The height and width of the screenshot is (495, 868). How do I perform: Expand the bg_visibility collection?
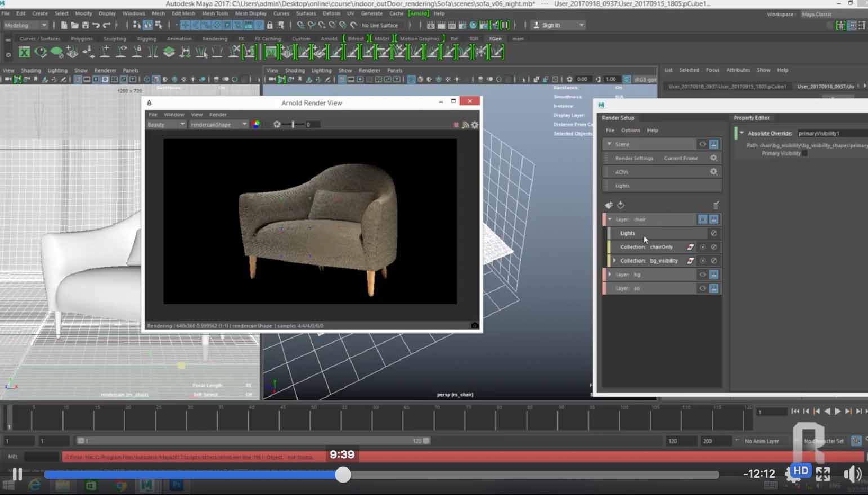(614, 260)
